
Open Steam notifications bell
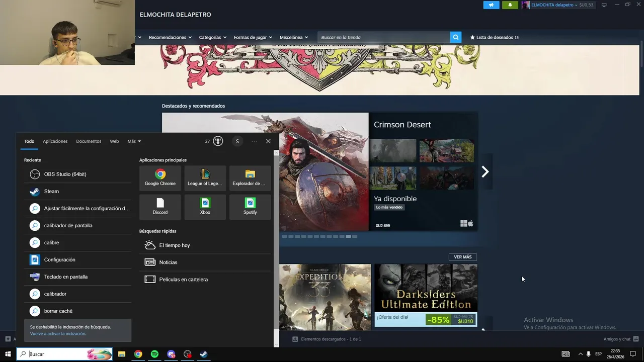pos(510,5)
